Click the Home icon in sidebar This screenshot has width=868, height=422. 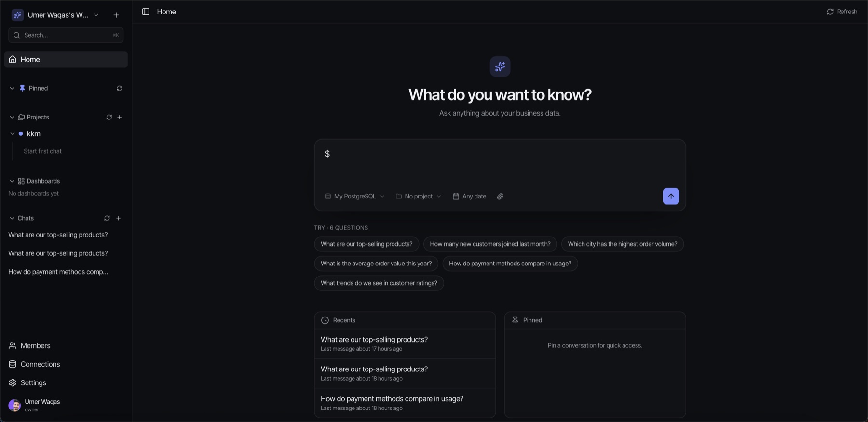(13, 59)
